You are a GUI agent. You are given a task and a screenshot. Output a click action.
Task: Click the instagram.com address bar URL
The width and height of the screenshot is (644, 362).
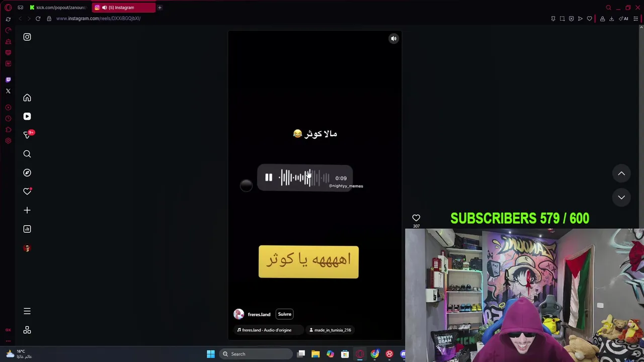point(98,19)
